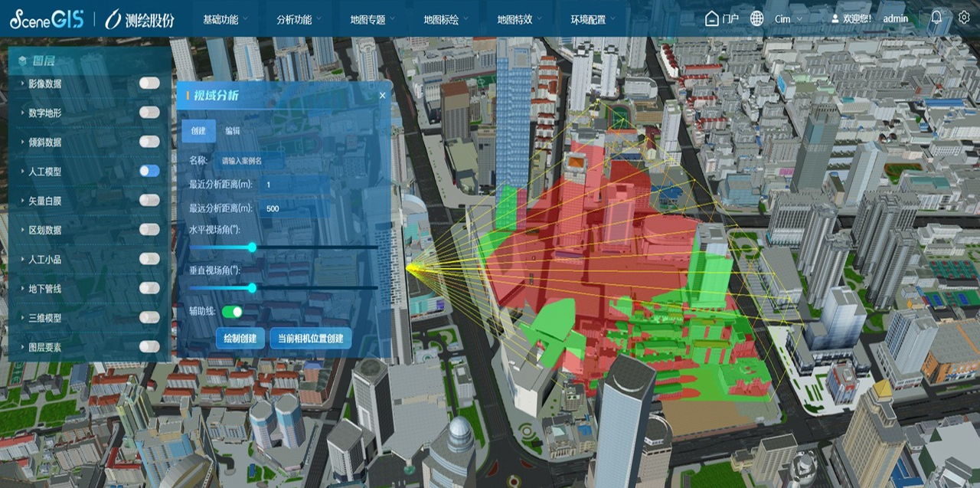
Task: Expand the 人工小品 tree arrow
Action: [22, 259]
